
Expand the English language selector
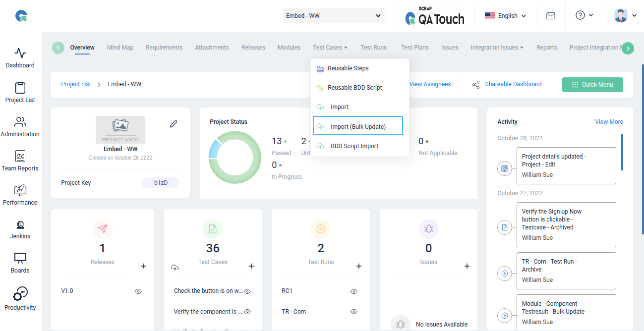coord(505,16)
